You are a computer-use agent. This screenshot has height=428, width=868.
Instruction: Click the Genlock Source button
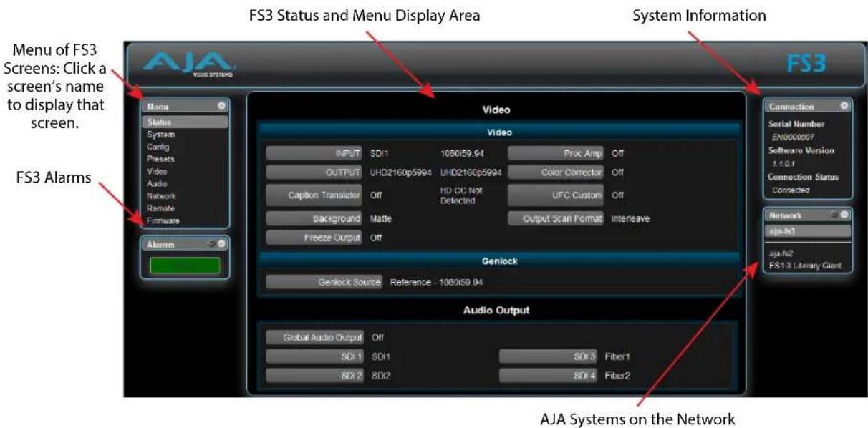324,282
